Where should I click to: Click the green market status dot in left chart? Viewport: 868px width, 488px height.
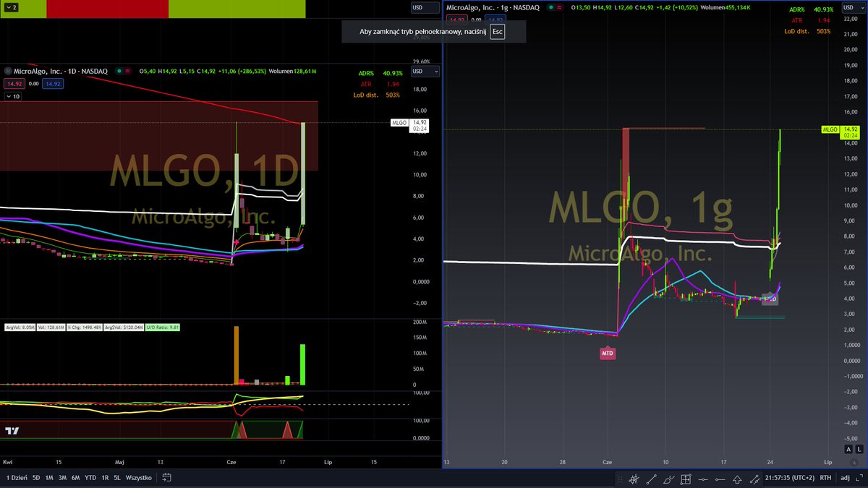click(119, 72)
